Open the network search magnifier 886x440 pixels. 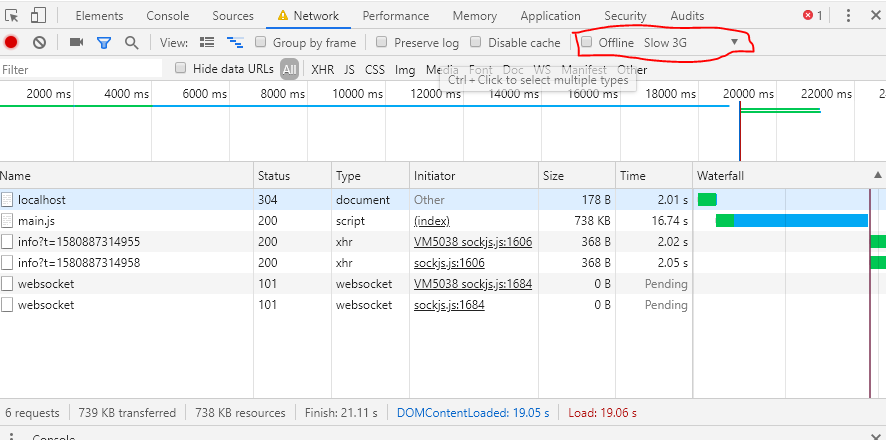coord(132,42)
